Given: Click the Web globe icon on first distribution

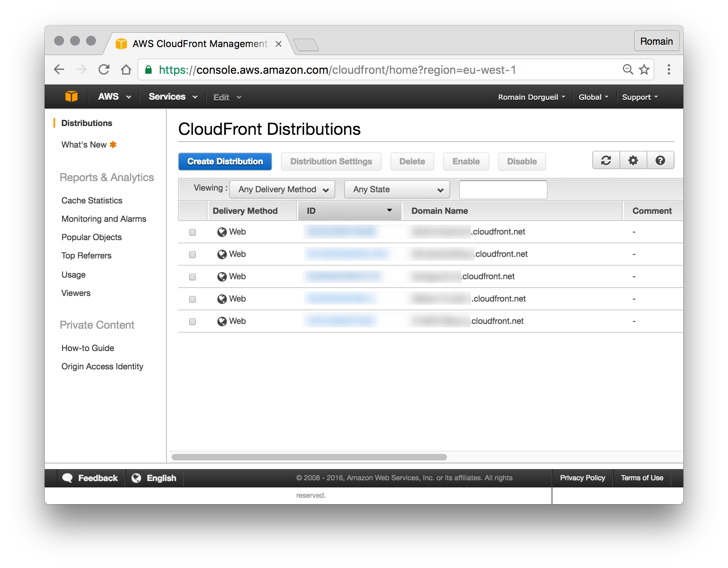Looking at the screenshot, I should click(222, 232).
